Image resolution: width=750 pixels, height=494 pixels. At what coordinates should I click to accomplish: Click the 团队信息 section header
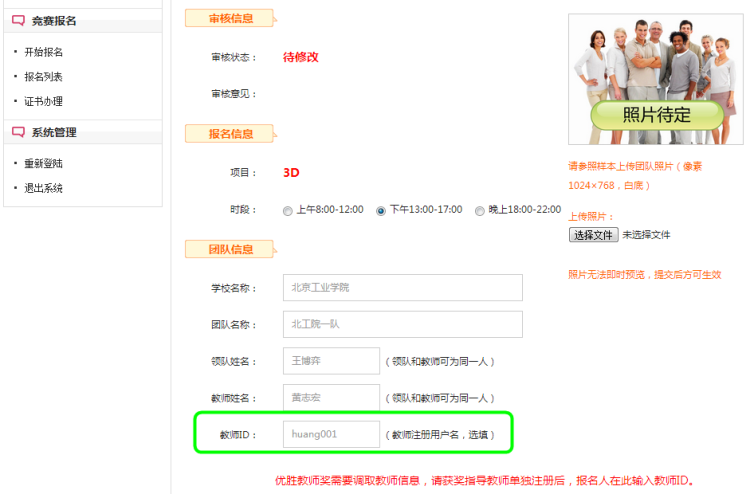230,249
